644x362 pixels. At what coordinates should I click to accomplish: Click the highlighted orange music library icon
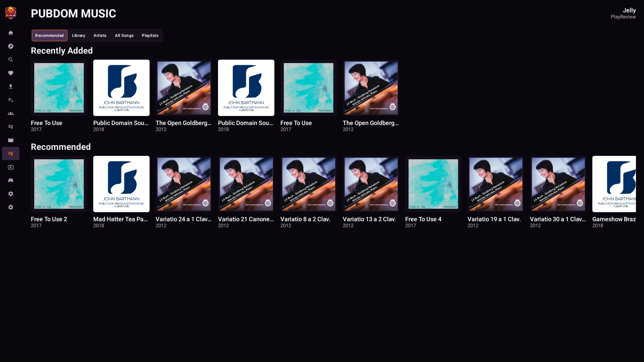click(x=11, y=154)
